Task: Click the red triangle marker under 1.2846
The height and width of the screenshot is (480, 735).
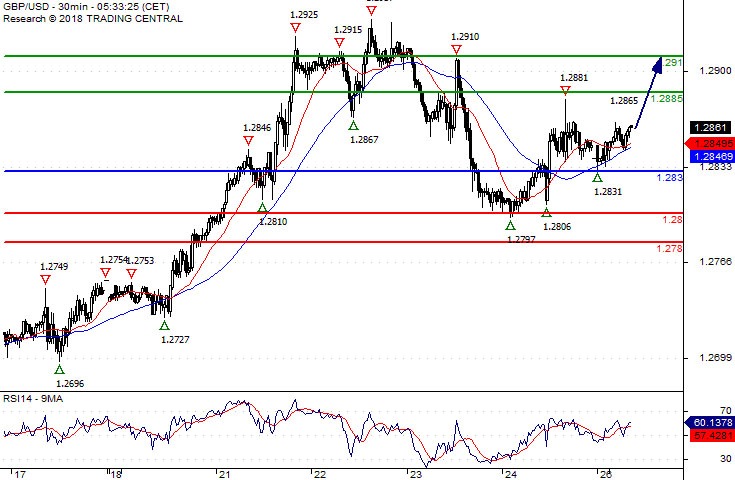Action: click(x=248, y=141)
